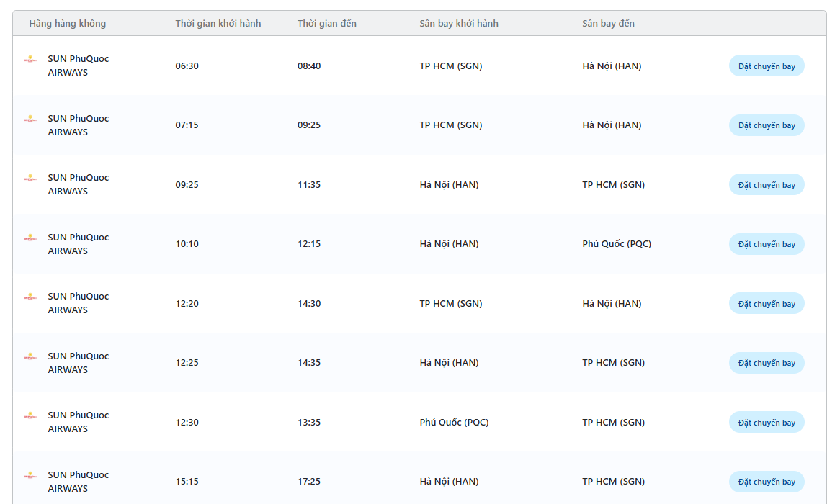Select the Sân bay đến column header
The height and width of the screenshot is (504, 840).
(x=608, y=24)
